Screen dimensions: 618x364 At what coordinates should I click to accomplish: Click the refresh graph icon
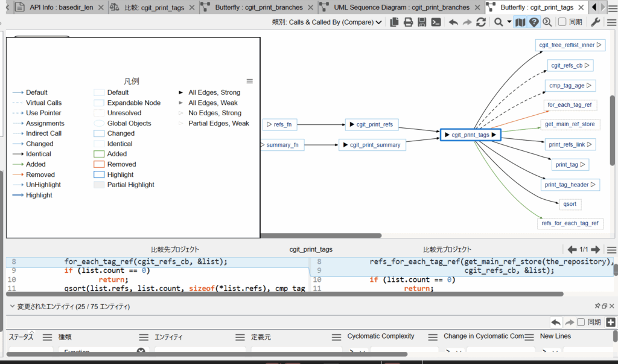pyautogui.click(x=481, y=22)
